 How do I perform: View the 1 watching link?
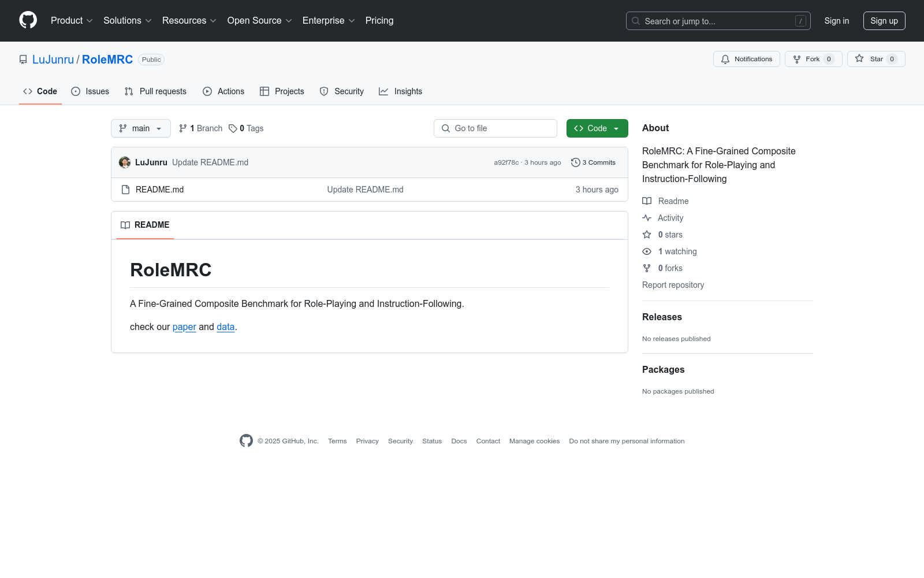tap(670, 251)
